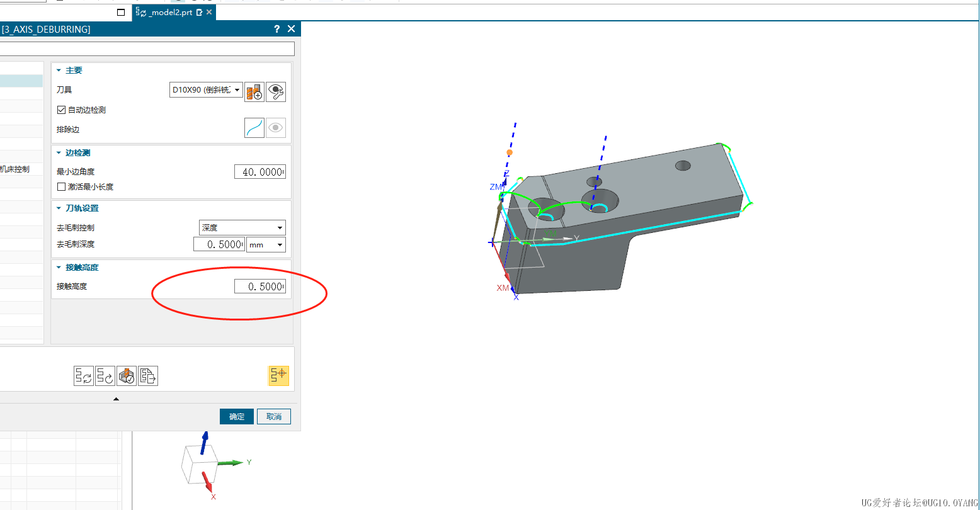Open the mm unit dropdown
This screenshot has width=980, height=510.
pos(266,244)
